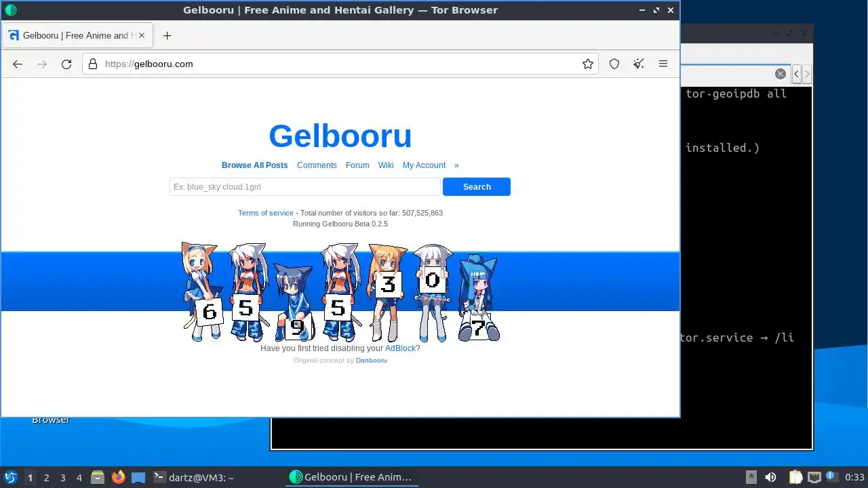Viewport: 868px width, 488px height.
Task: Open the clipboard manager tray icon
Action: 795,478
